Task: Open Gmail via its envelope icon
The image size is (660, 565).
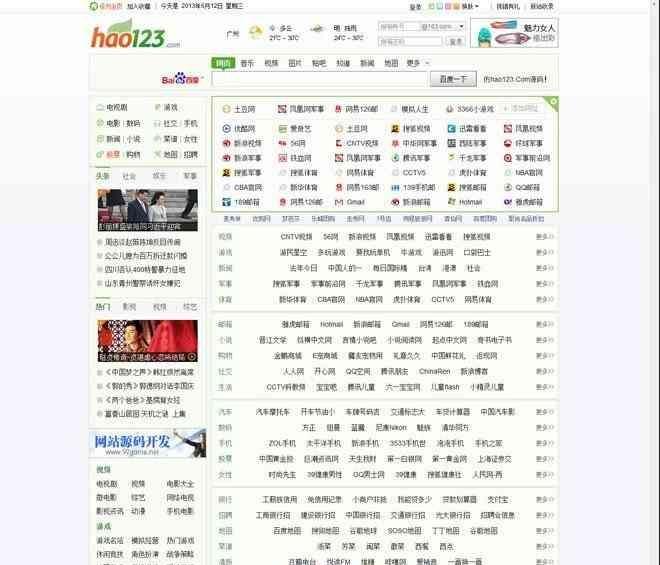Action: 339,202
